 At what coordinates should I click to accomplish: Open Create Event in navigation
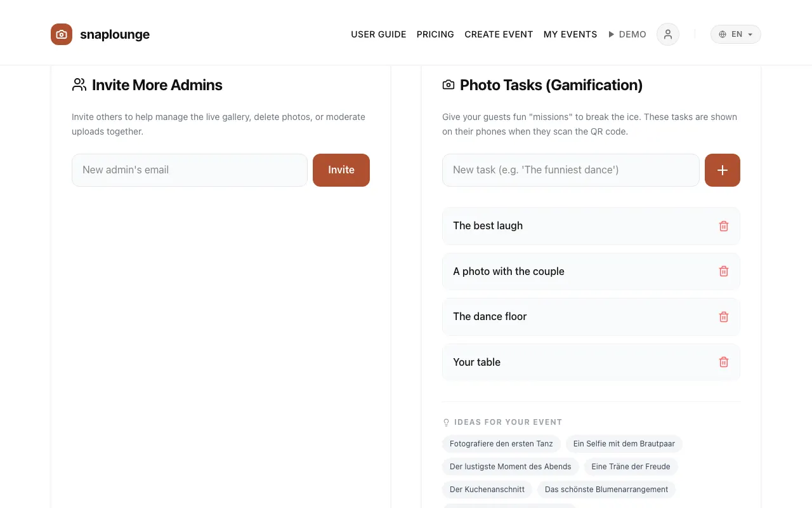tap(499, 34)
